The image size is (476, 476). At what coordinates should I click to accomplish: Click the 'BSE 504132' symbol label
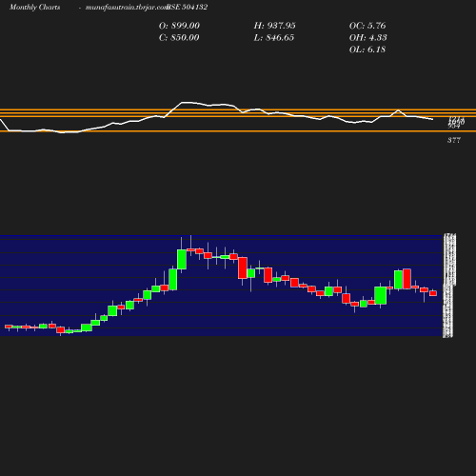pos(188,7)
